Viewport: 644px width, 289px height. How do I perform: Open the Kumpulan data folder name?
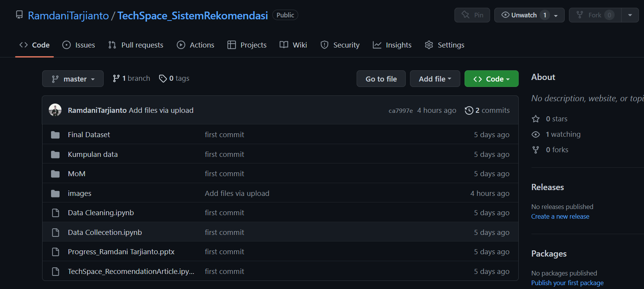click(x=93, y=155)
